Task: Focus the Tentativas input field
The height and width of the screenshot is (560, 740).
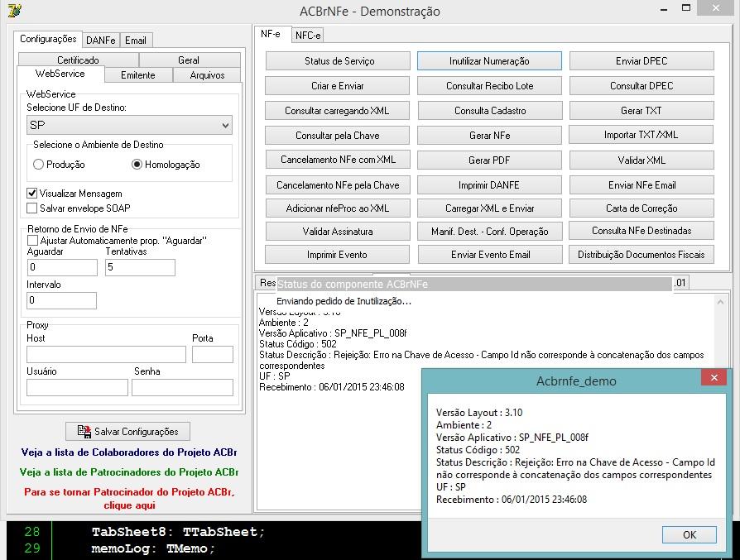Action: click(140, 267)
